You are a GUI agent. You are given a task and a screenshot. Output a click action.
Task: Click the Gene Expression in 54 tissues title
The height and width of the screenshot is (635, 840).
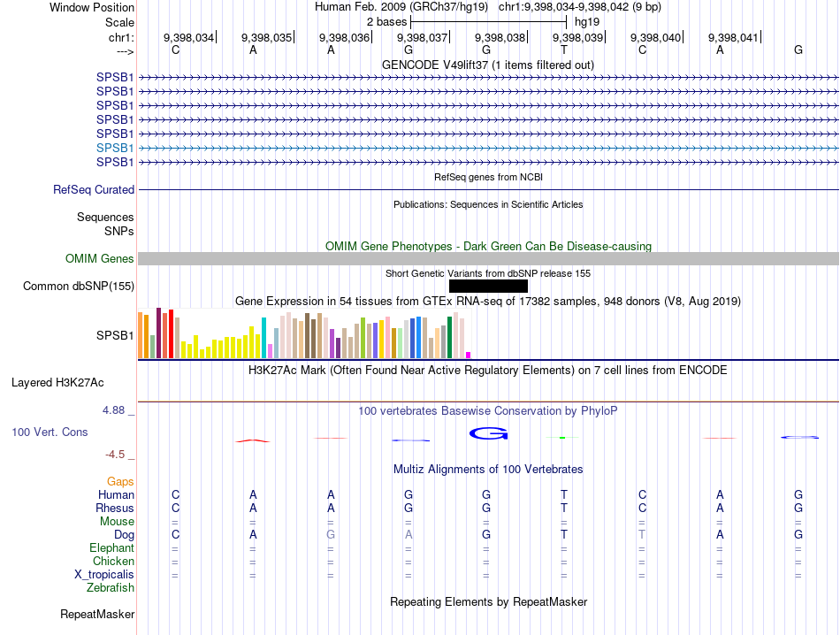(488, 302)
